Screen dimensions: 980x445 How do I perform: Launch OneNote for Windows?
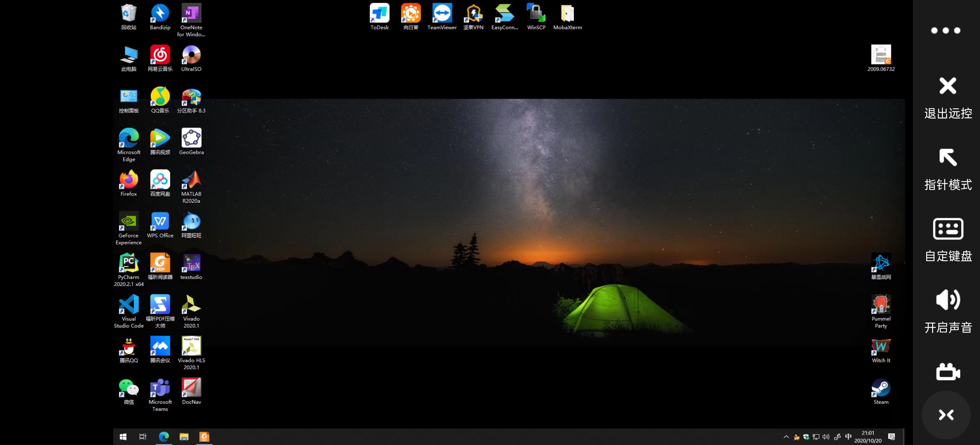point(191,20)
